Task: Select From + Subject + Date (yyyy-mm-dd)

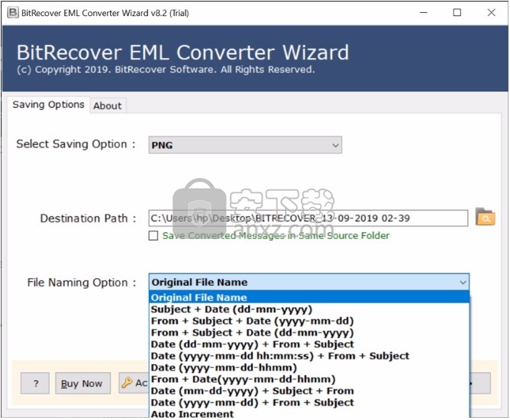Action: 308,321
